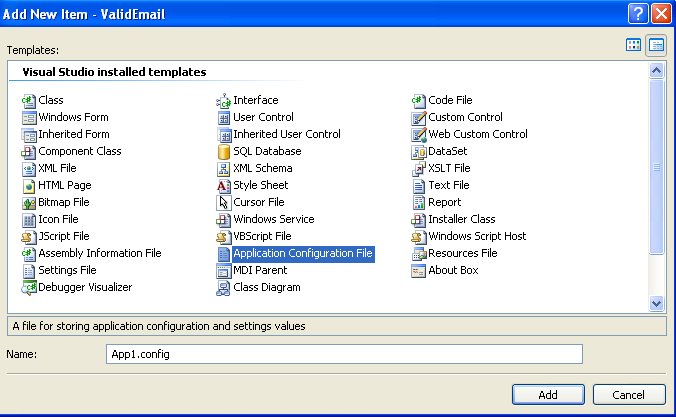The image size is (676, 417).
Task: Choose the DataSet template icon
Action: [x=420, y=151]
